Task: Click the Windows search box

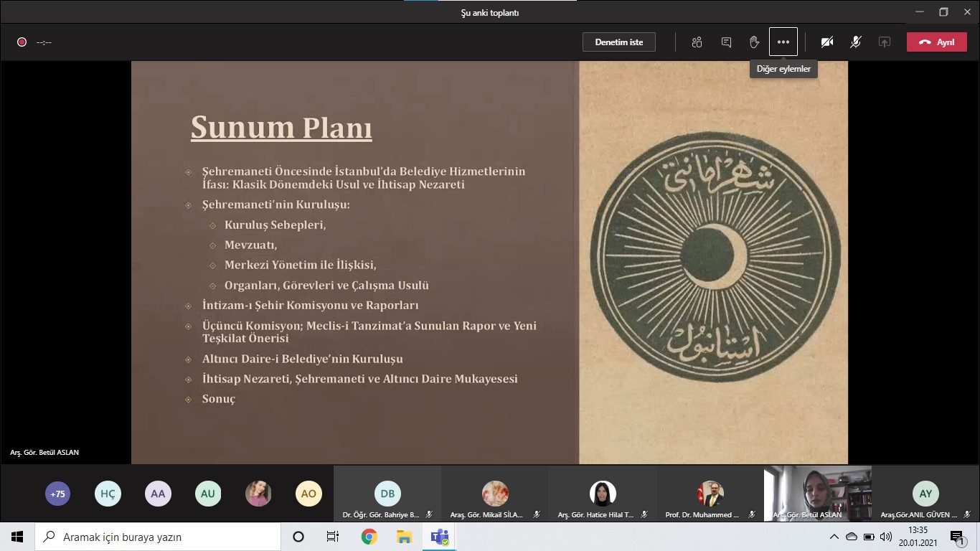Action: (158, 537)
